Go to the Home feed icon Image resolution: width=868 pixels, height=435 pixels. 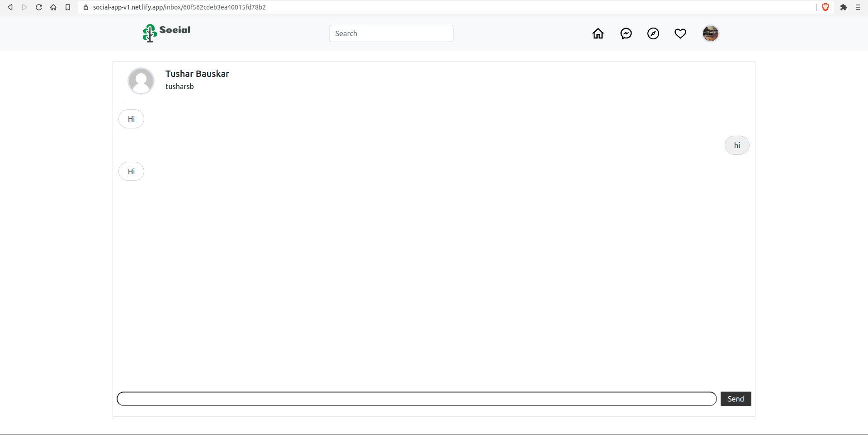(x=598, y=33)
